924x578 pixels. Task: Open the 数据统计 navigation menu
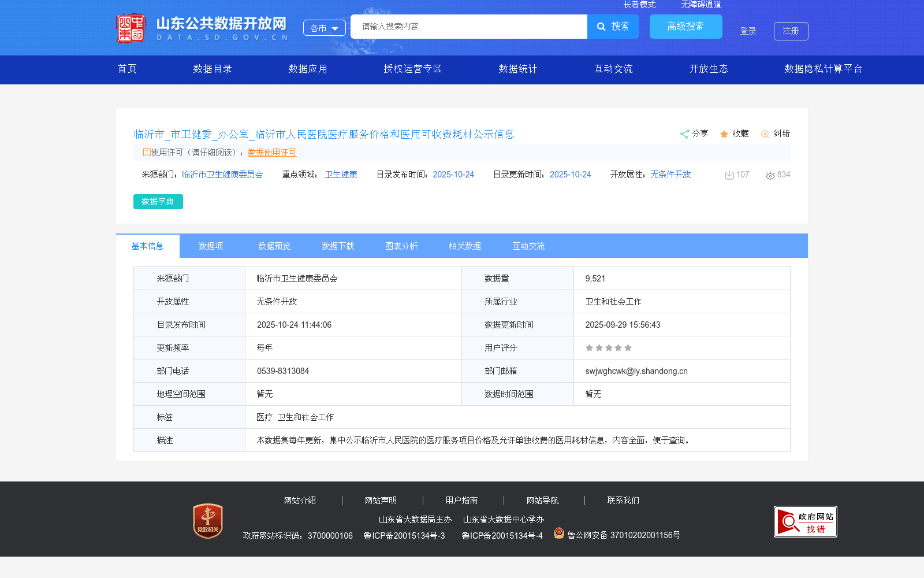[x=517, y=69]
